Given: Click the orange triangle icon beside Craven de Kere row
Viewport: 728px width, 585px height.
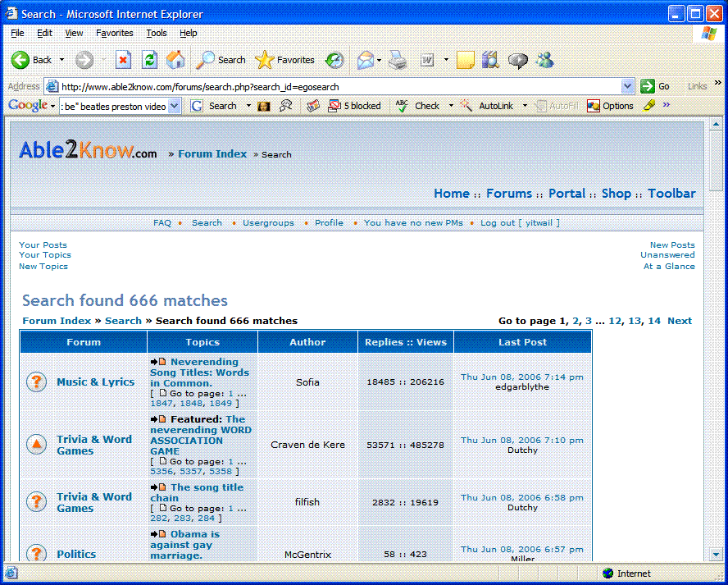Looking at the screenshot, I should [36, 445].
